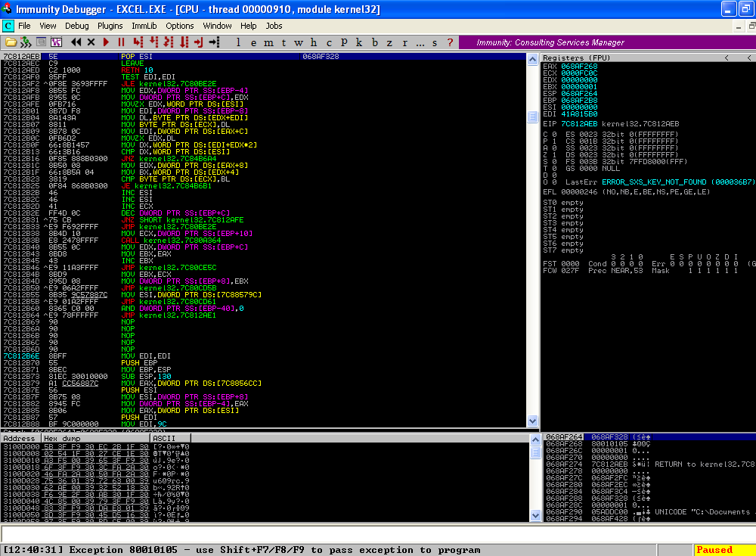Open the Plugins menu
This screenshot has height=556, width=756.
(x=110, y=26)
